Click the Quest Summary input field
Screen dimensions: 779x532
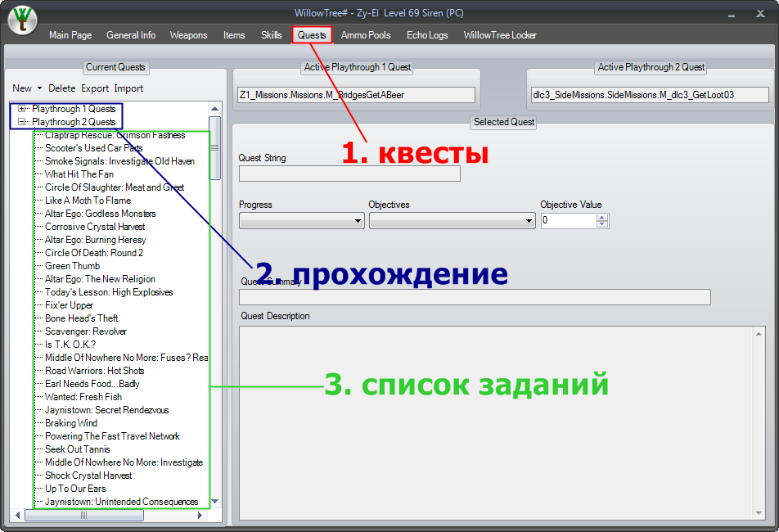[x=475, y=297]
